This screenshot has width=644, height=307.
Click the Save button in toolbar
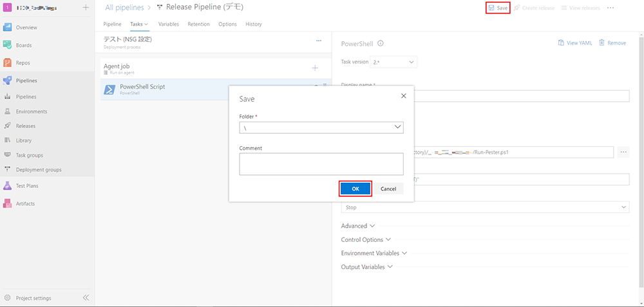[498, 8]
